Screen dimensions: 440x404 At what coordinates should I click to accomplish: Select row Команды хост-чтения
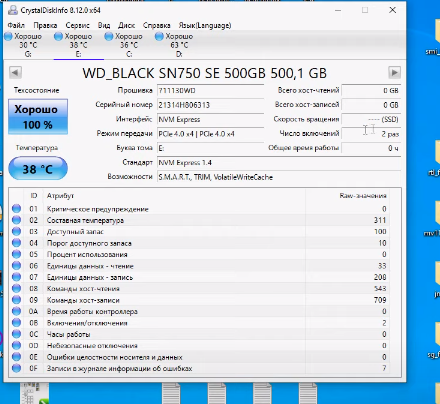[199, 288]
